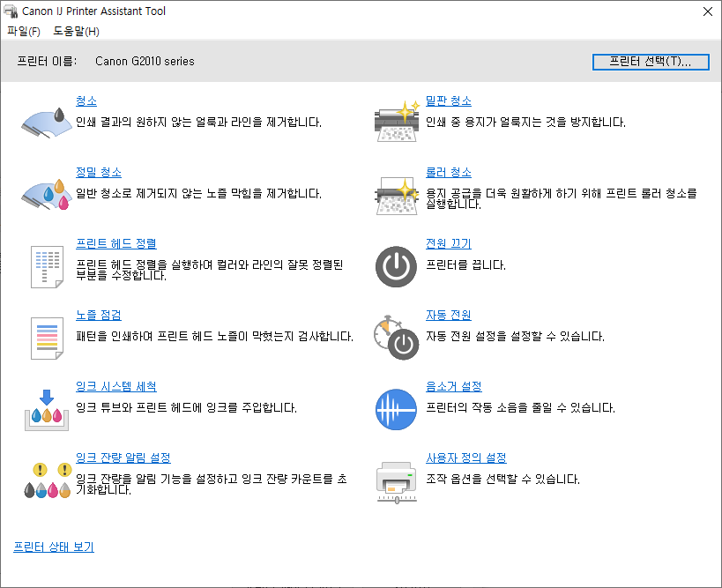This screenshot has width=722, height=588.
Task: Open the 노즐 점검 link
Action: tap(99, 315)
